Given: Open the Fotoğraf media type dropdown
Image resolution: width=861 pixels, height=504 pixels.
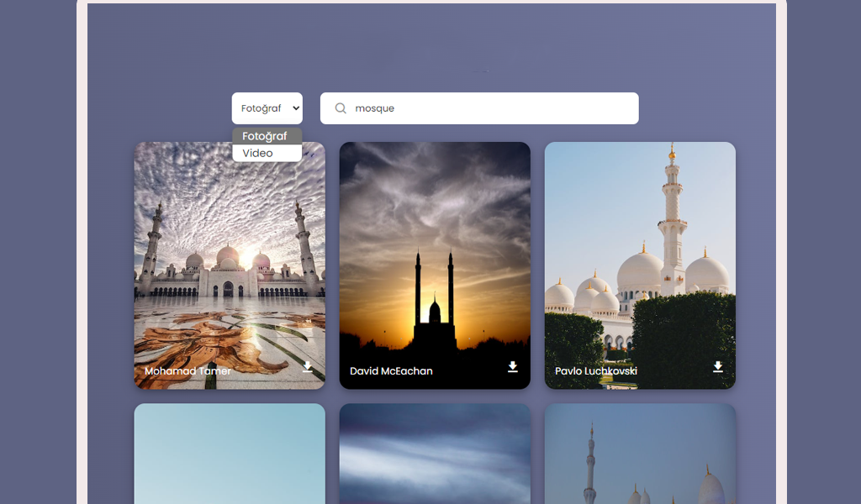Looking at the screenshot, I should [x=267, y=108].
